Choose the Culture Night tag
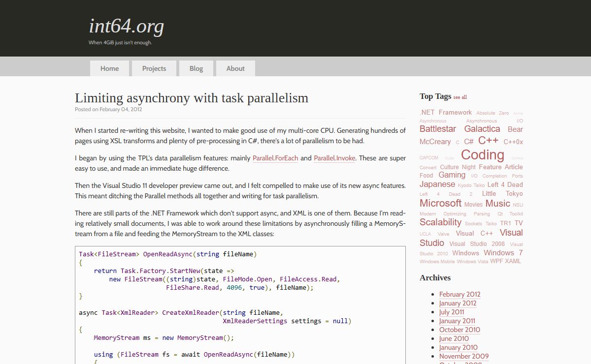591x364 pixels. click(458, 167)
